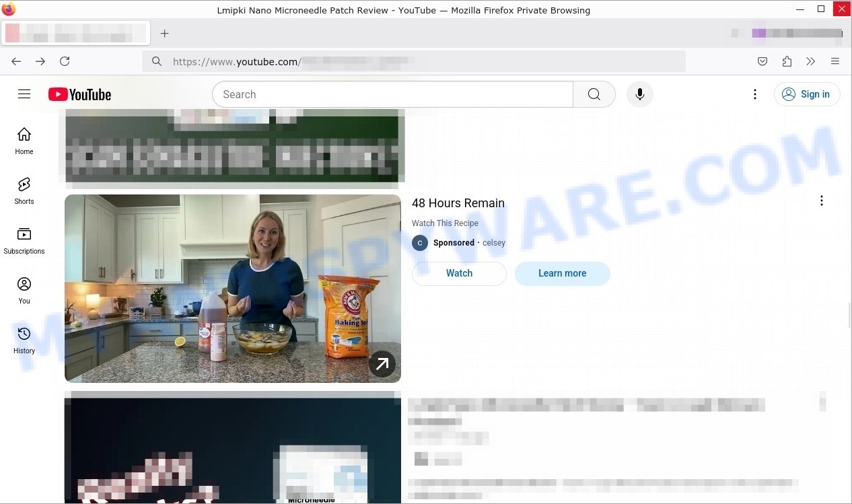
Task: Go to the YouTube logo home link
Action: 79,95
